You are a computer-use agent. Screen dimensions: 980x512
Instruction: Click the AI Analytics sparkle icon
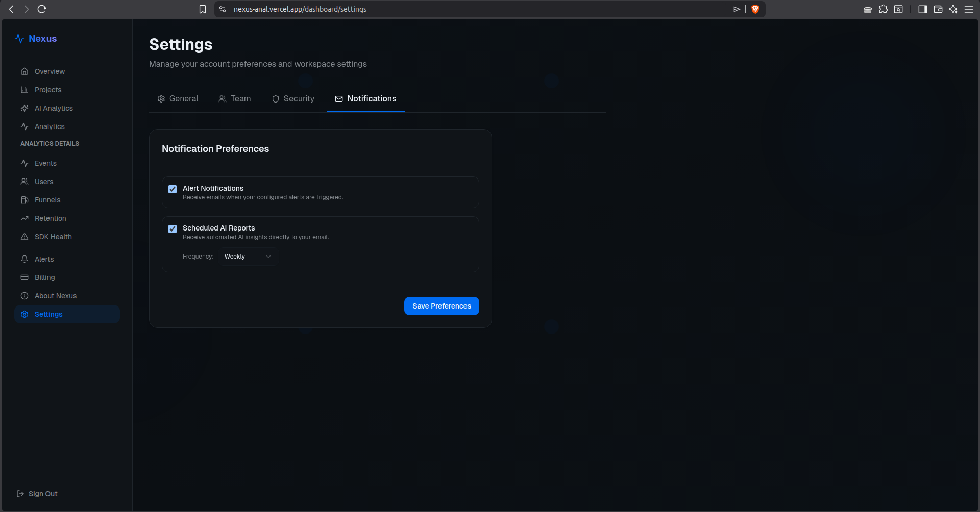point(24,108)
